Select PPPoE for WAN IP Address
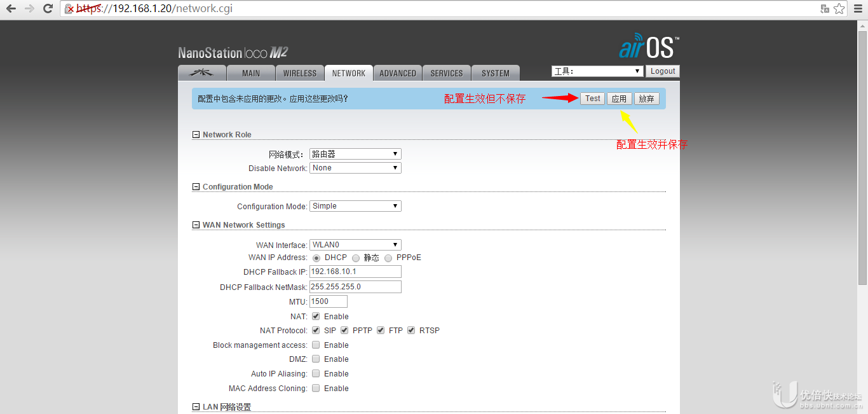This screenshot has height=414, width=868. point(388,258)
